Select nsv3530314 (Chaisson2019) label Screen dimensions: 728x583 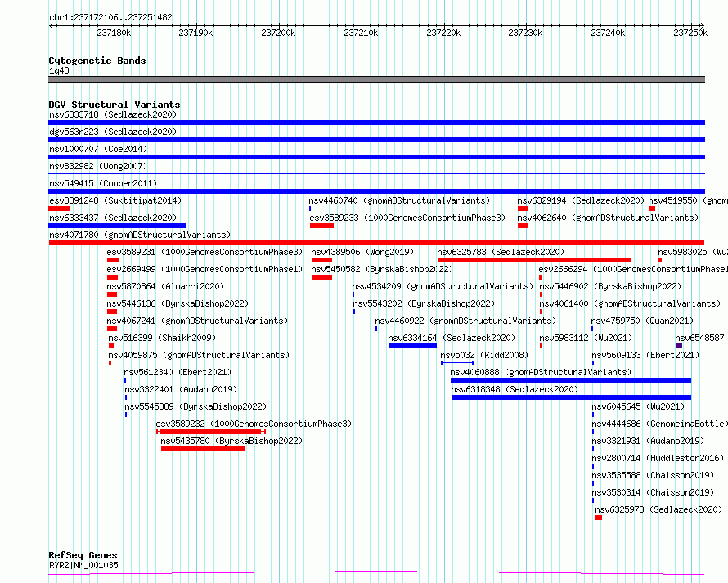pos(654,492)
